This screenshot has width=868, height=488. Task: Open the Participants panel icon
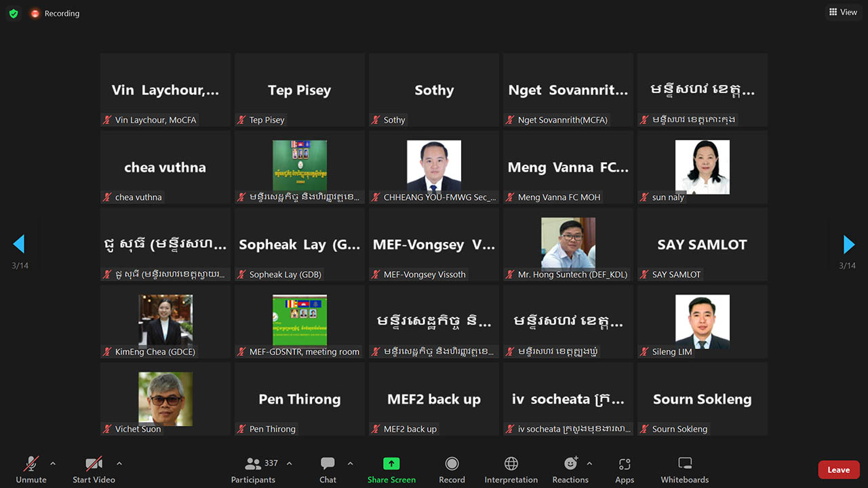[253, 464]
